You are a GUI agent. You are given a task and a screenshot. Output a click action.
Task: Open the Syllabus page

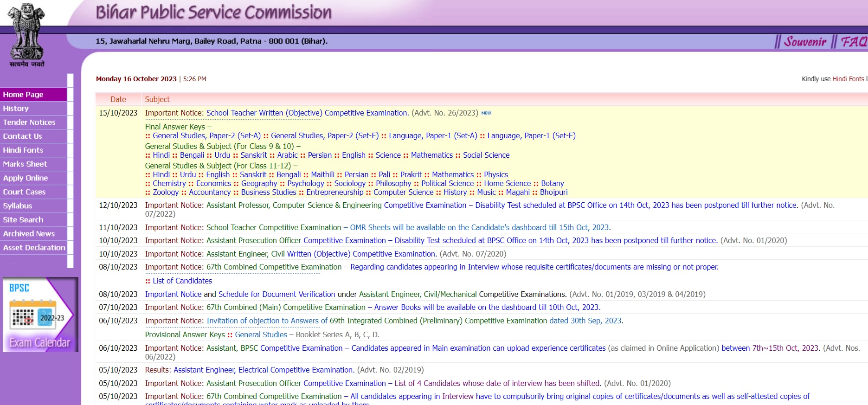[x=33, y=206]
